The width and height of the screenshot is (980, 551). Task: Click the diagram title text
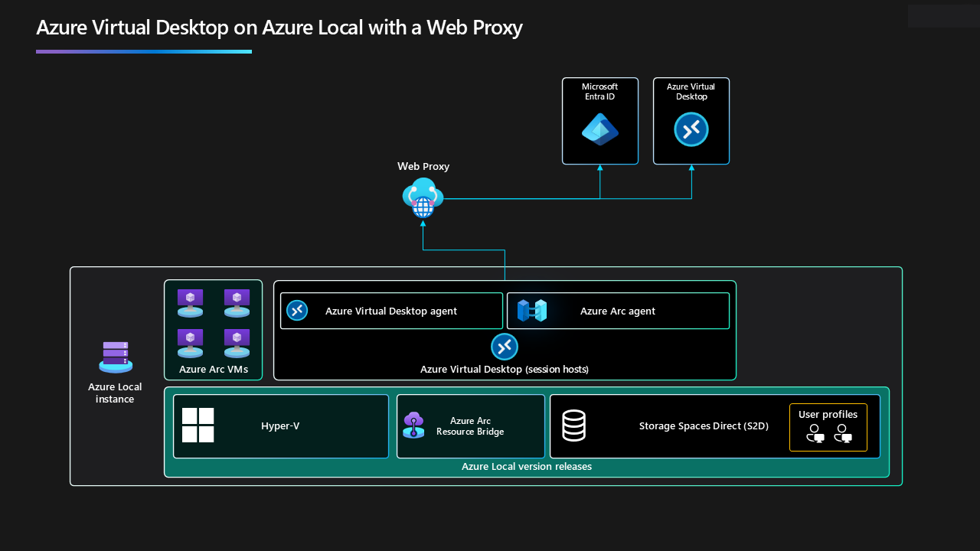[279, 28]
